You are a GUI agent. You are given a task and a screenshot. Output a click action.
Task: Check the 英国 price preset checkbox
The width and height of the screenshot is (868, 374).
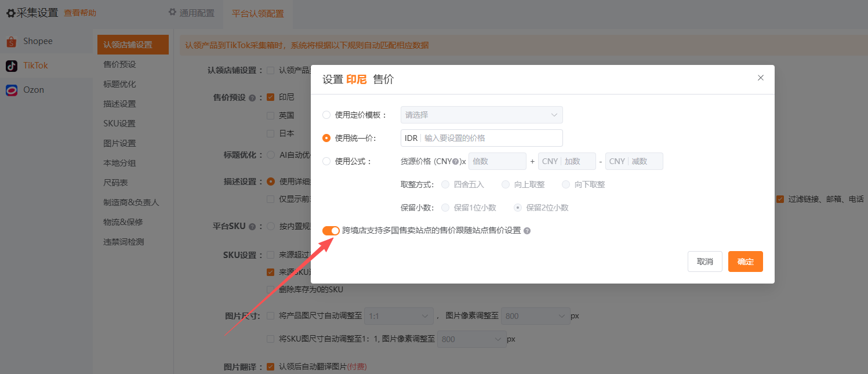(x=270, y=115)
